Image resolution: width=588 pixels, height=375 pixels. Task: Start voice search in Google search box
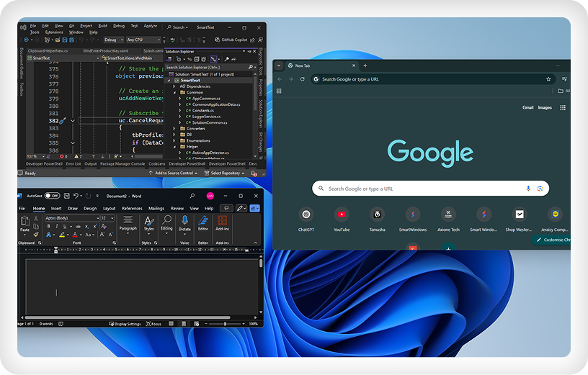[528, 189]
